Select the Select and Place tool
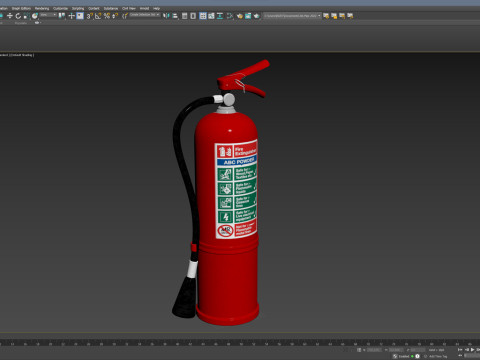This screenshot has height=360, width=480. point(35,16)
